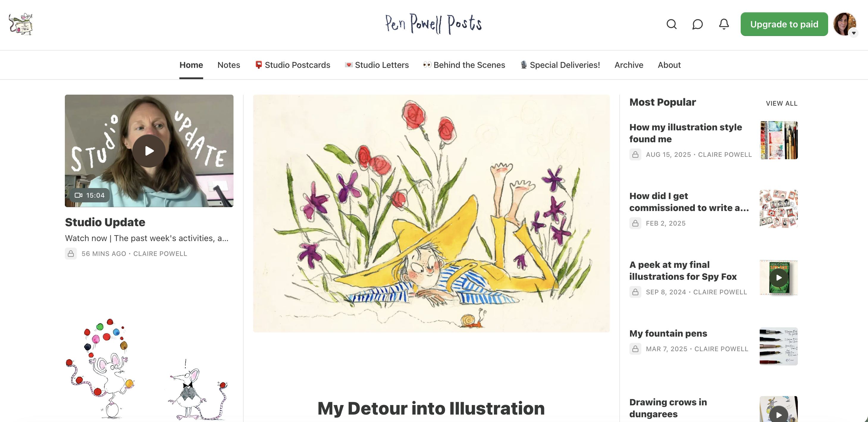Open the Archive tab

[x=629, y=65]
